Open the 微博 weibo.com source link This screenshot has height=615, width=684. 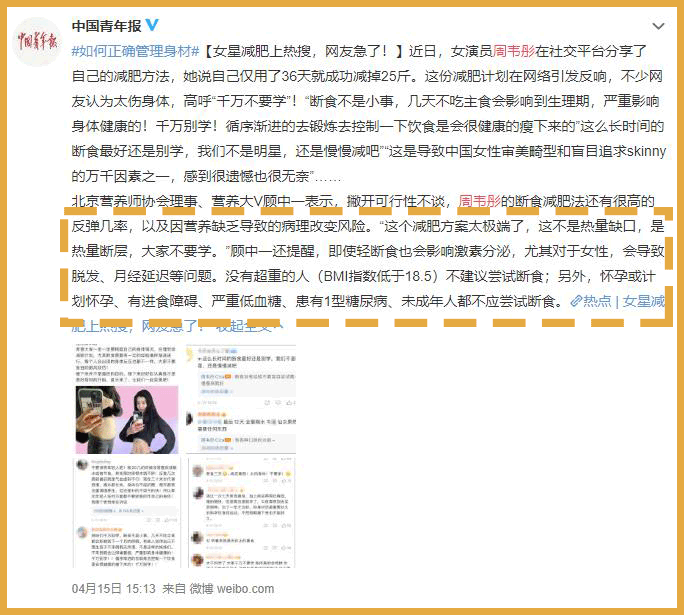tap(231, 588)
